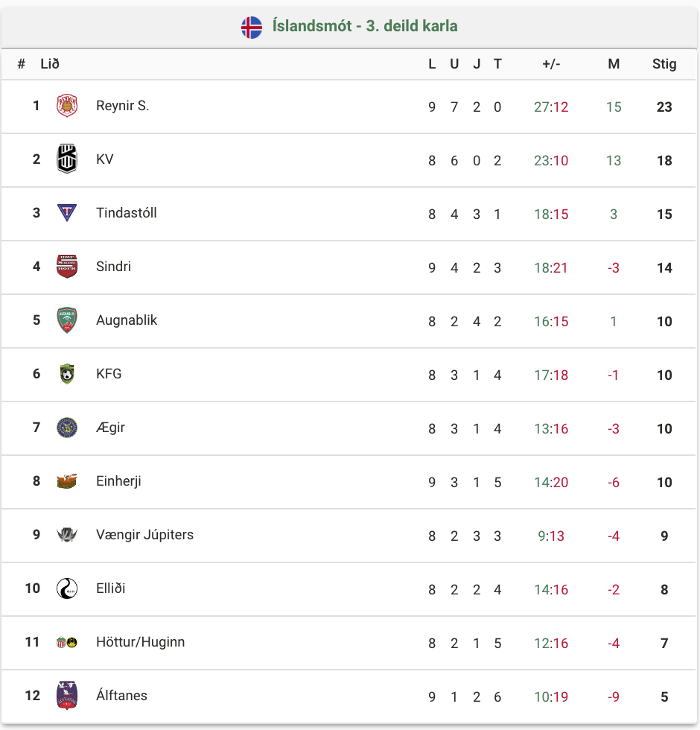Viewport: 700px width, 730px height.
Task: Click the Augnablik green shield crest
Action: [x=66, y=320]
